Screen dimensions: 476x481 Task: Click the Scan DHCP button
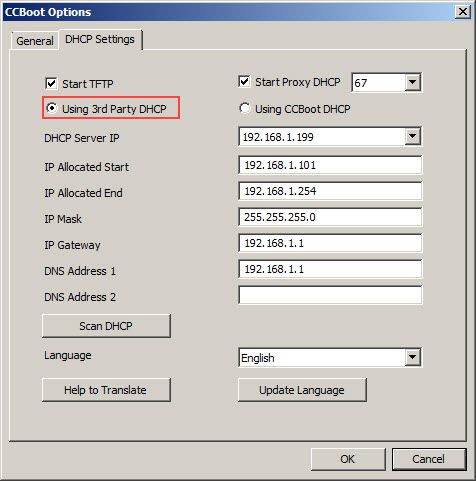pyautogui.click(x=106, y=326)
